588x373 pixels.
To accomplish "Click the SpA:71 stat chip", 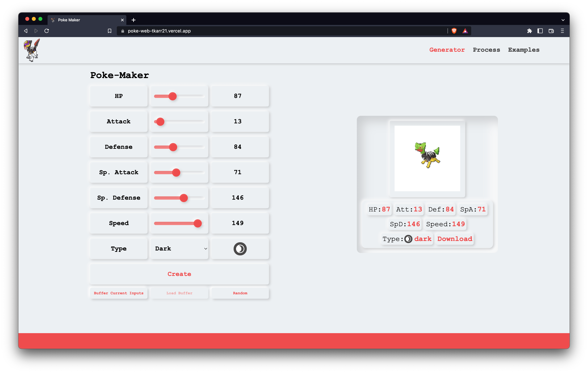I will (473, 209).
